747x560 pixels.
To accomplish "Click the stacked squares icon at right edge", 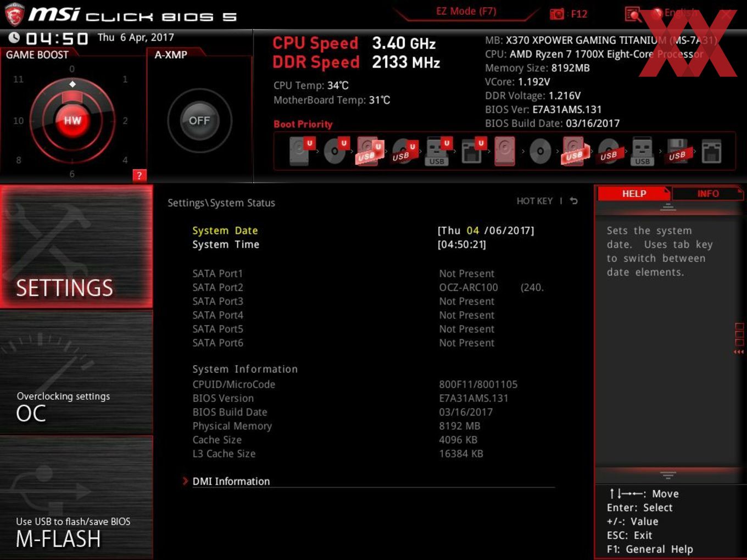I will tap(739, 334).
